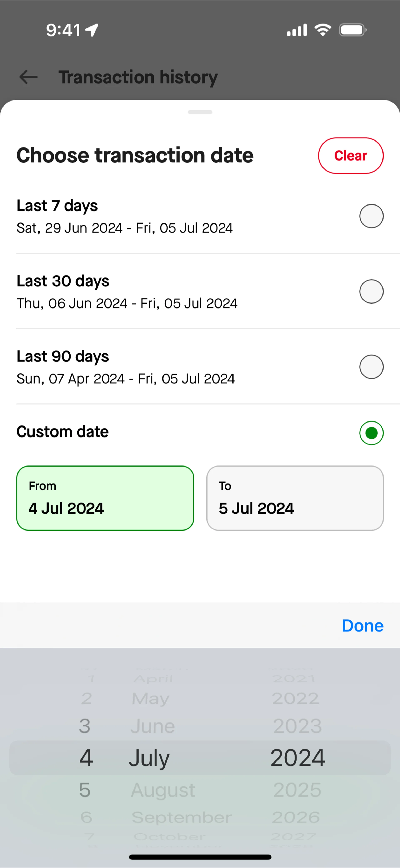Select the Custom date radio button
The height and width of the screenshot is (868, 400).
click(x=371, y=433)
